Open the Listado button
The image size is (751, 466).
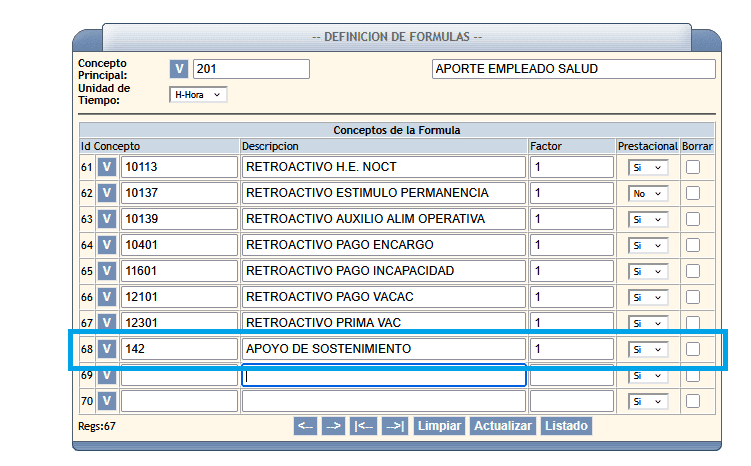565,426
